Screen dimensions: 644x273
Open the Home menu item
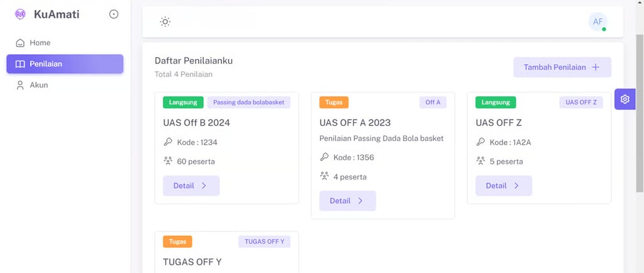pyautogui.click(x=40, y=43)
